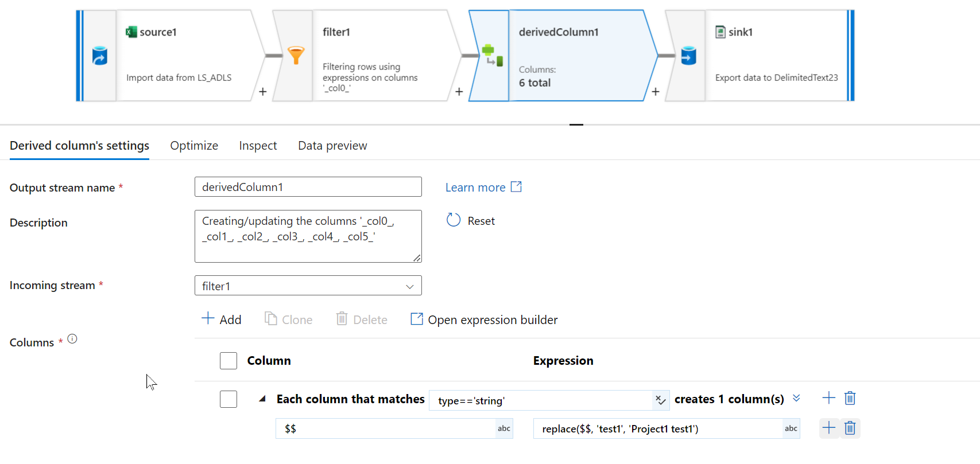Check the column pattern row checkbox
This screenshot has height=464, width=980.
[228, 399]
